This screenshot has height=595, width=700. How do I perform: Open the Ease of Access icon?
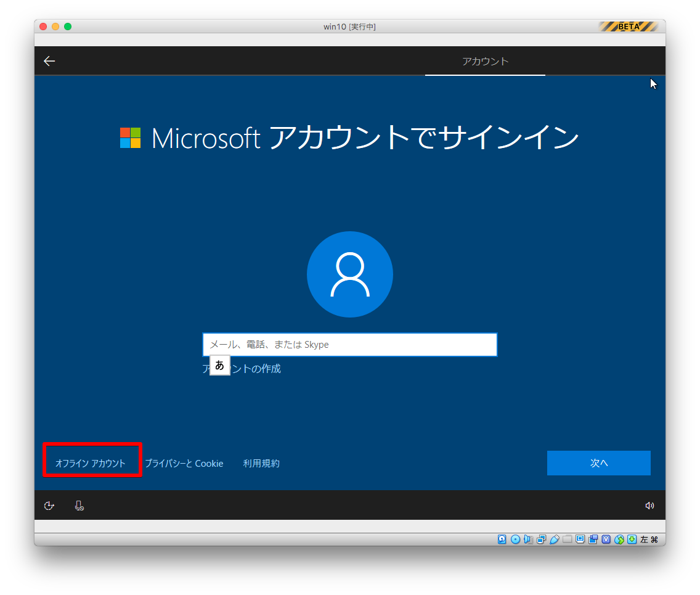[x=49, y=506]
